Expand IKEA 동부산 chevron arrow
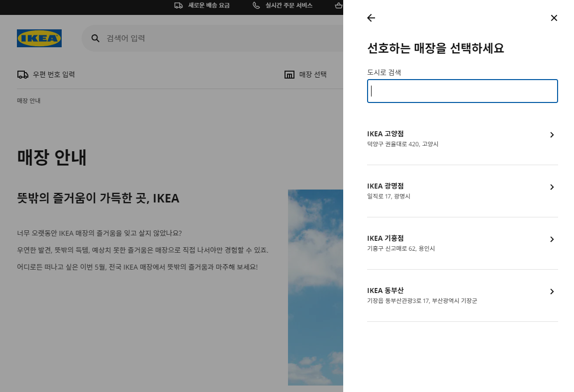Viewport: 574px width, 392px height. click(552, 292)
